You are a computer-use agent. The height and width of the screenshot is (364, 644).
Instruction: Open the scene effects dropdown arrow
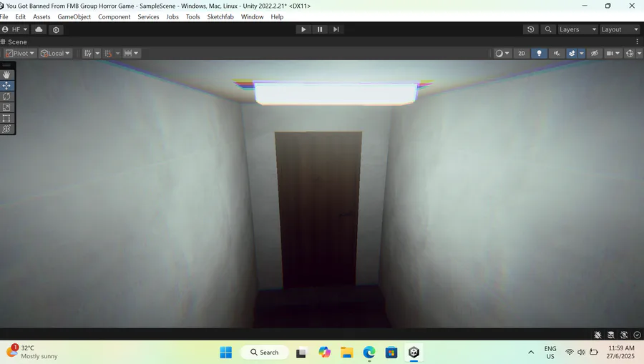click(582, 54)
